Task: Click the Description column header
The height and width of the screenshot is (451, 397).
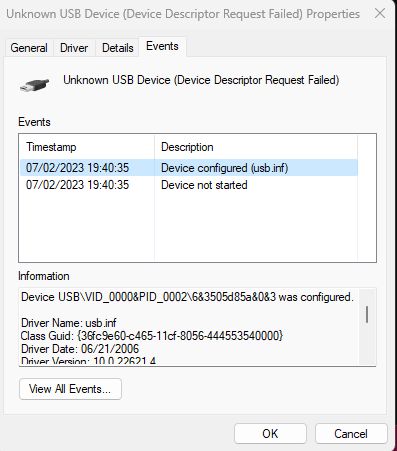Action: point(256,147)
